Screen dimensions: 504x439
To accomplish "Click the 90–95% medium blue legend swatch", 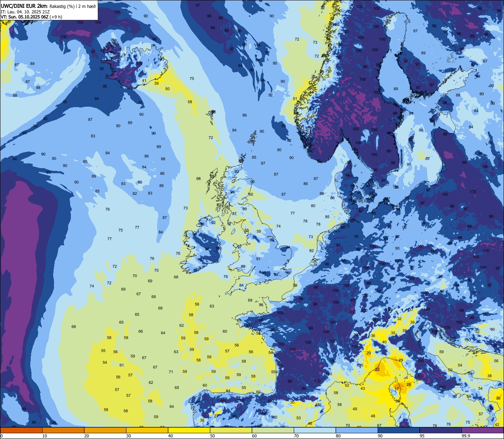I will click(x=398, y=430).
